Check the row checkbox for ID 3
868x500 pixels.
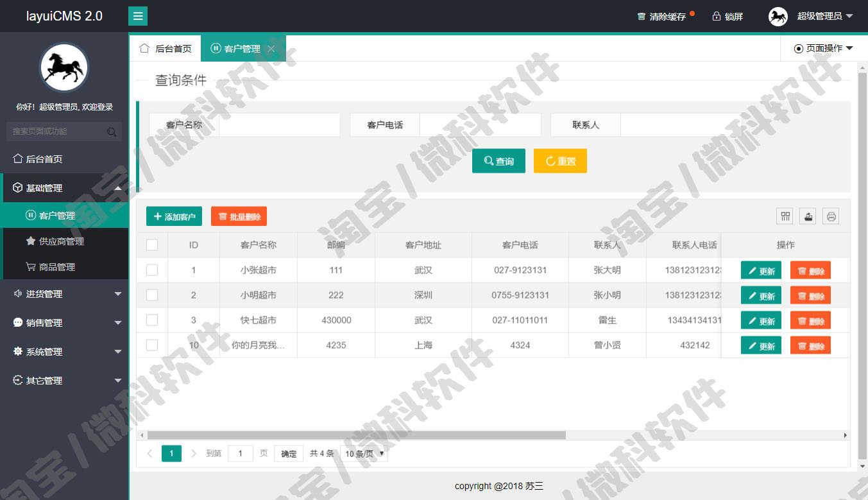pos(152,320)
